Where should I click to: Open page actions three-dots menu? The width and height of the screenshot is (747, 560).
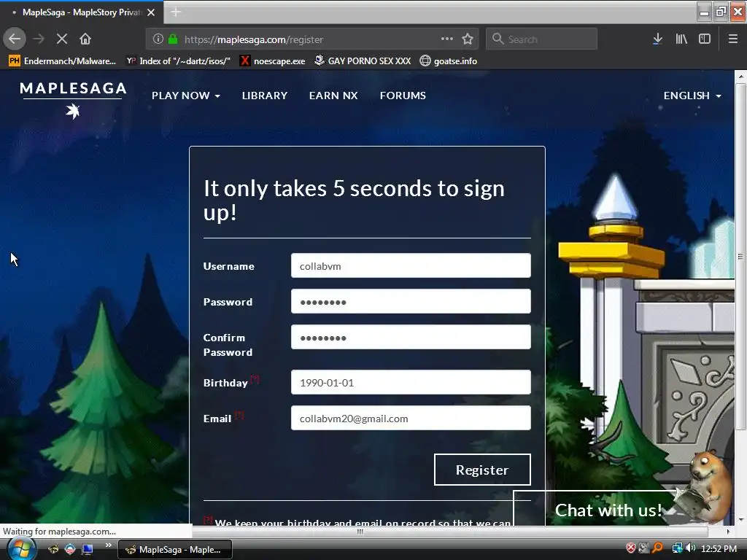(447, 39)
